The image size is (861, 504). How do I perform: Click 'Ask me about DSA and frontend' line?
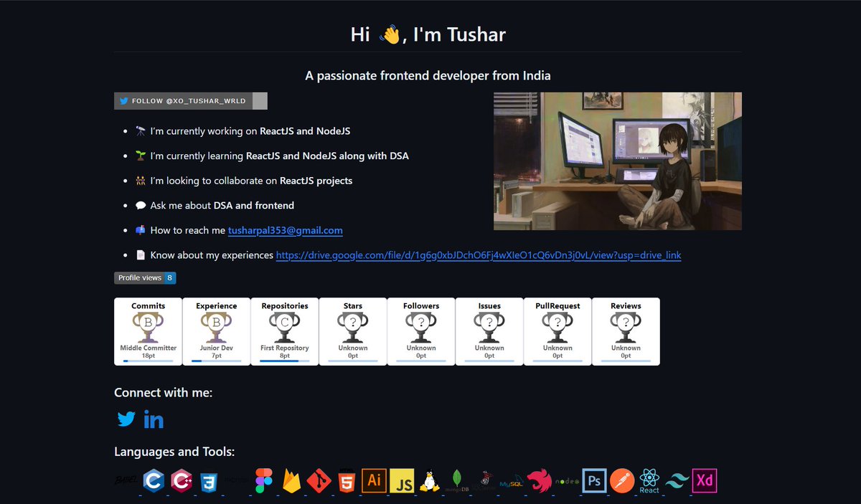pos(215,205)
